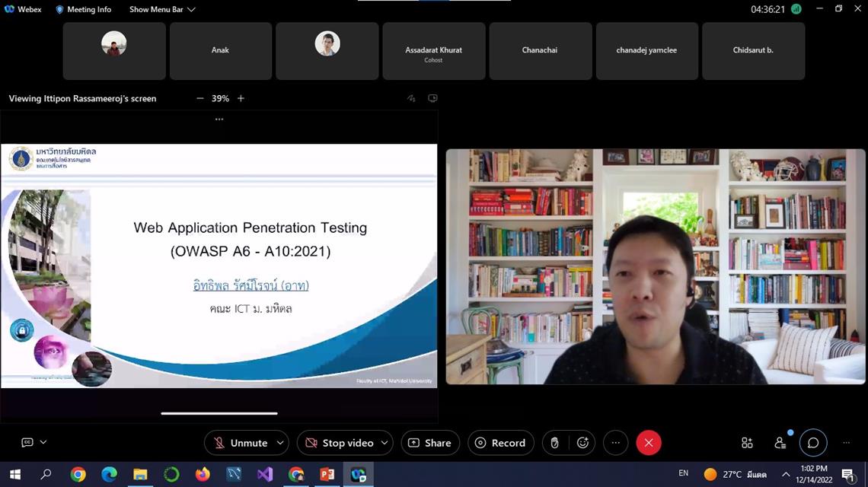
Task: Stop video using the camera button
Action: click(x=339, y=443)
